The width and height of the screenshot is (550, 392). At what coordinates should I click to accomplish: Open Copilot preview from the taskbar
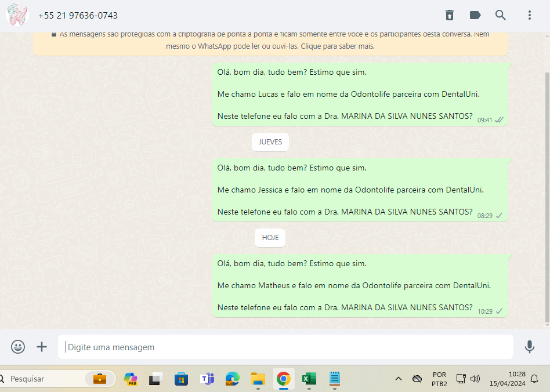point(131,379)
